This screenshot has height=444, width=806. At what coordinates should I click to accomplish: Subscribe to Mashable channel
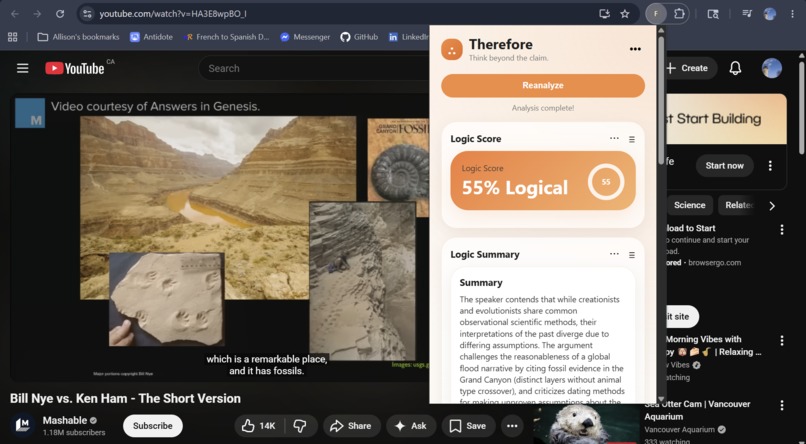[153, 426]
